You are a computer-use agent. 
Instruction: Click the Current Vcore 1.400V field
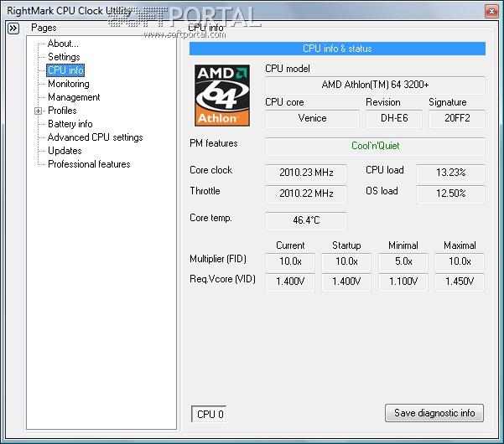(x=290, y=282)
